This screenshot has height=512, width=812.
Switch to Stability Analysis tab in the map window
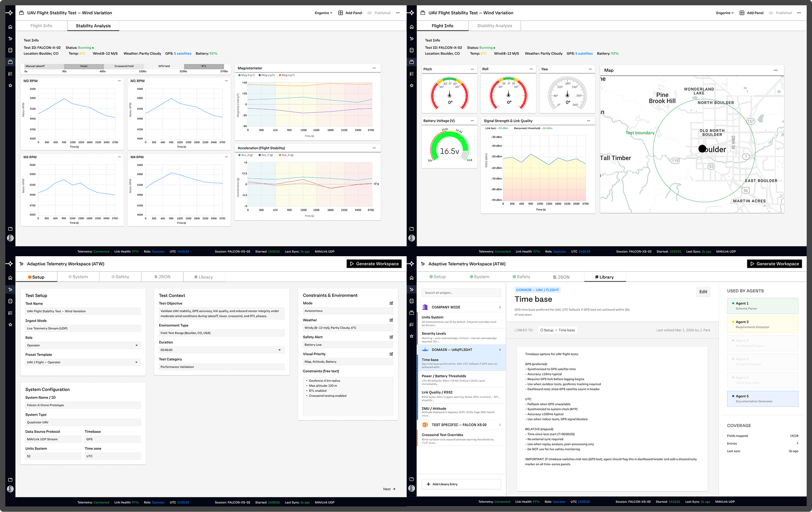[x=494, y=26]
